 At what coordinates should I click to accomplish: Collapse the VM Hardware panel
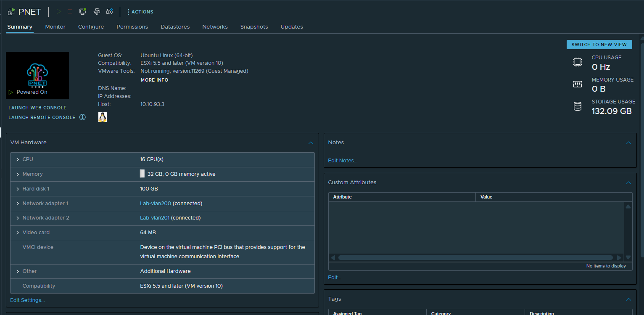(x=311, y=143)
